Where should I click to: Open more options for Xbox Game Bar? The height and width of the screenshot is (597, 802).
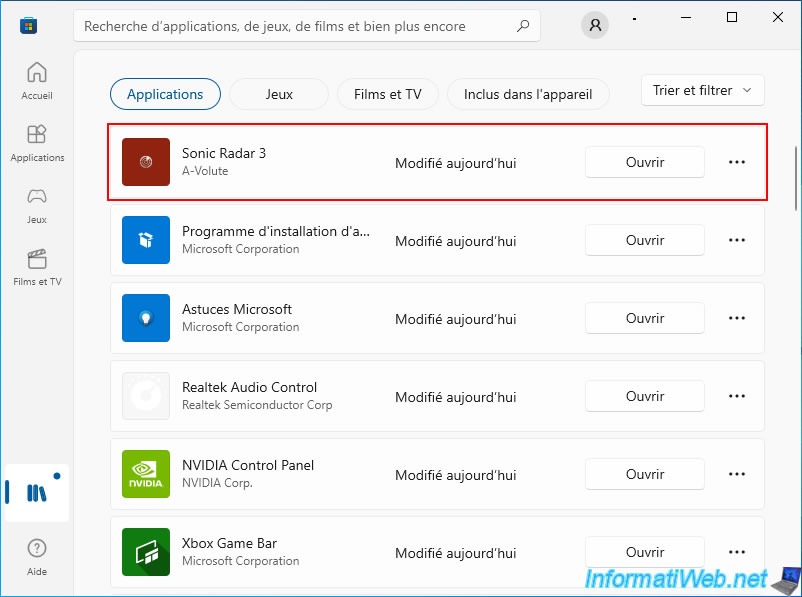(x=737, y=552)
